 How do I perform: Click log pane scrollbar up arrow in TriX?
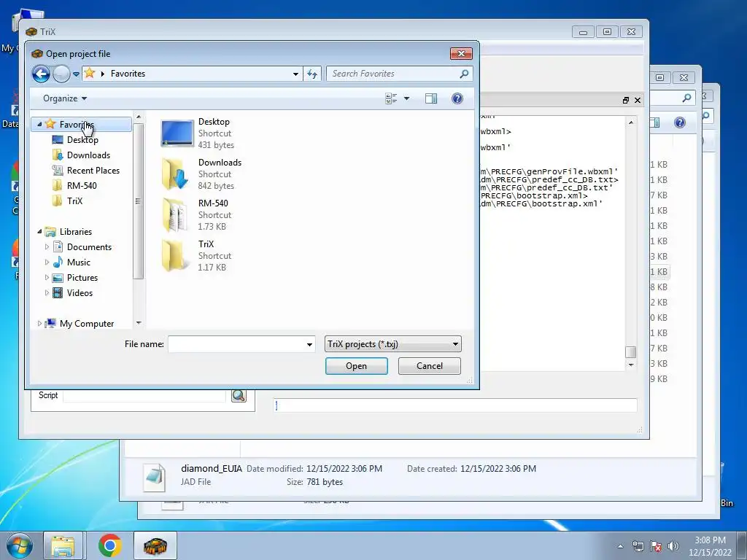coord(631,122)
